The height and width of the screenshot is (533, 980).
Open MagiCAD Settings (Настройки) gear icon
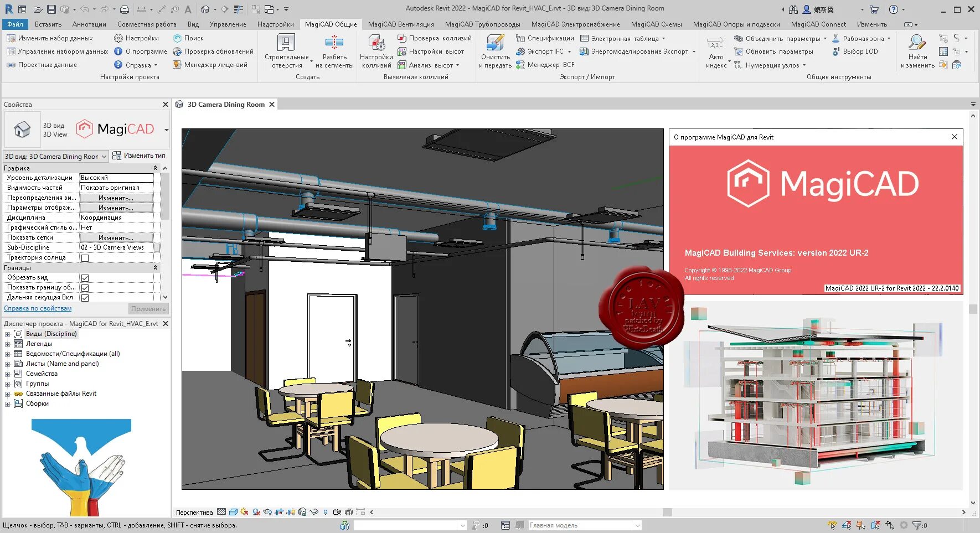pyautogui.click(x=118, y=38)
